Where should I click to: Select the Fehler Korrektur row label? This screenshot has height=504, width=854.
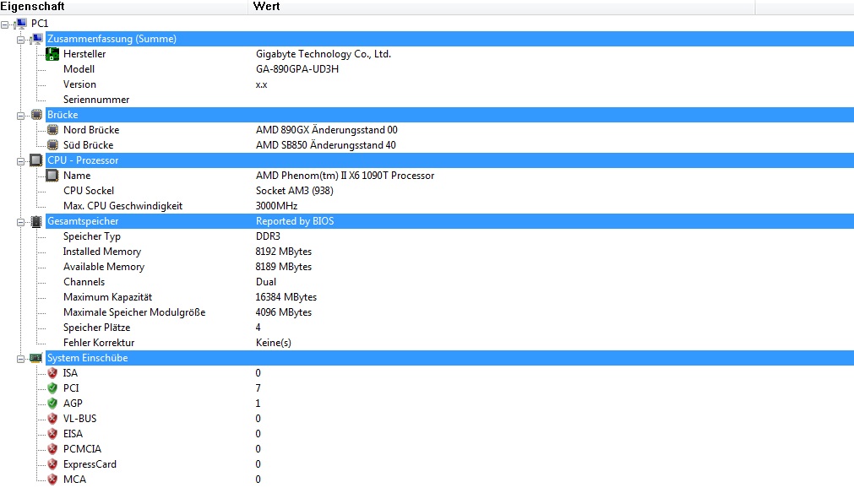tap(99, 343)
